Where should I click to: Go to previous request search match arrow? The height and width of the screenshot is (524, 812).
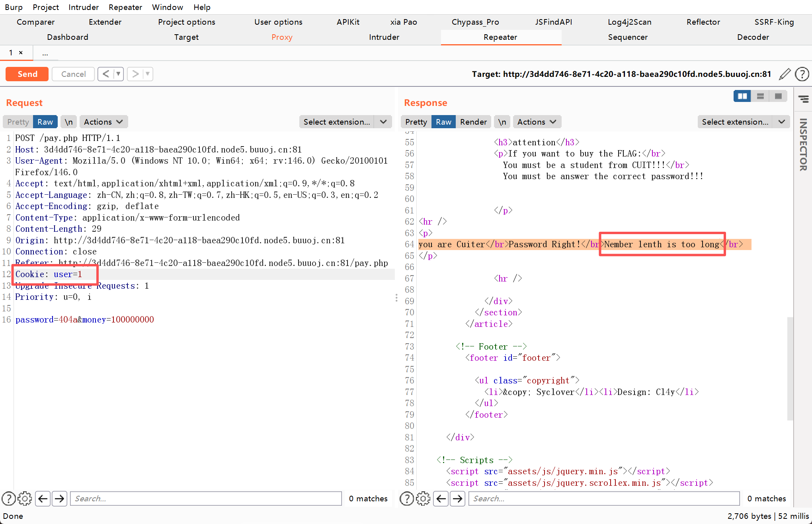click(43, 499)
